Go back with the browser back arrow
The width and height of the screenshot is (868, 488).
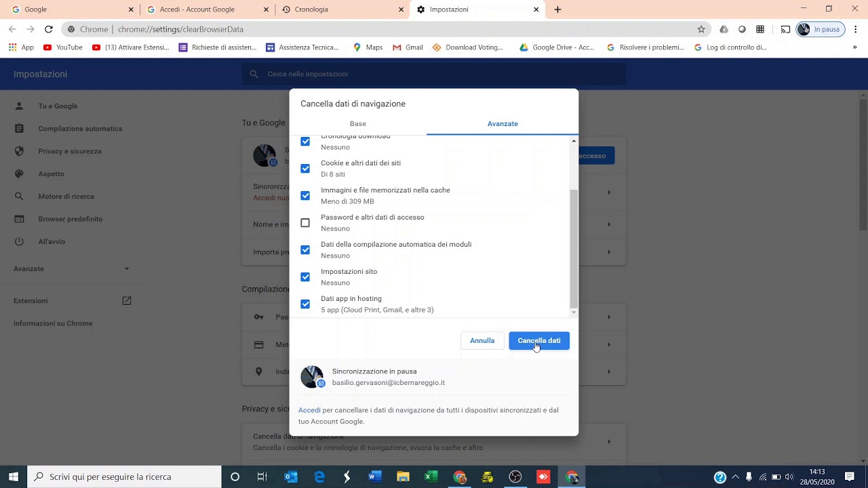[x=12, y=29]
